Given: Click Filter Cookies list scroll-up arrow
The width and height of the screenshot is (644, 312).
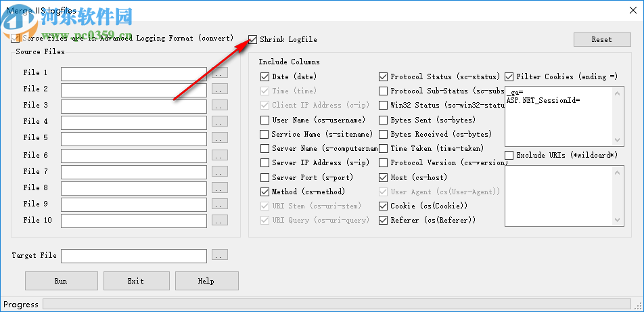Looking at the screenshot, I should [x=618, y=93].
